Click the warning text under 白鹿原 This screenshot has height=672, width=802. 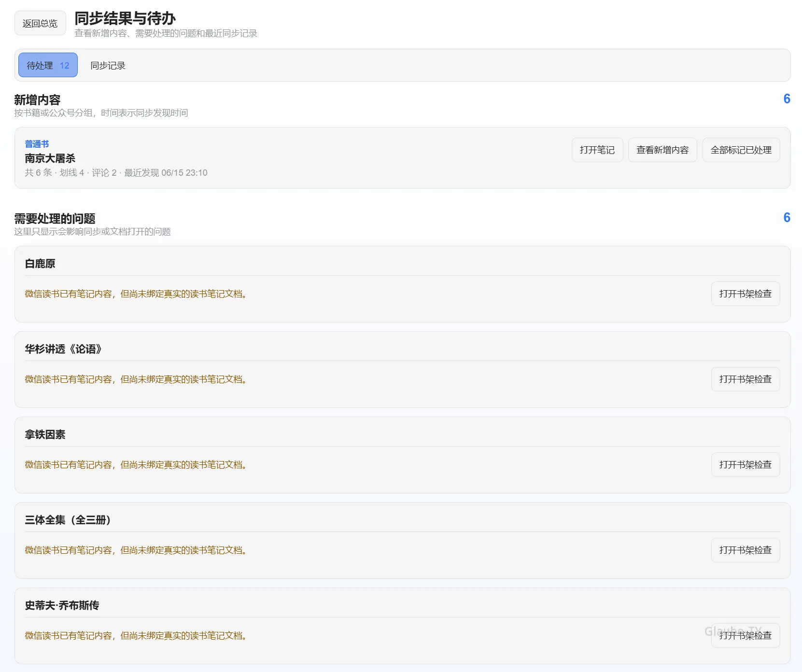(136, 294)
